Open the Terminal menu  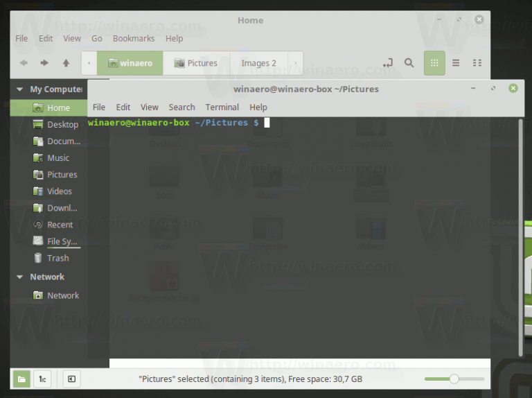pyautogui.click(x=222, y=107)
